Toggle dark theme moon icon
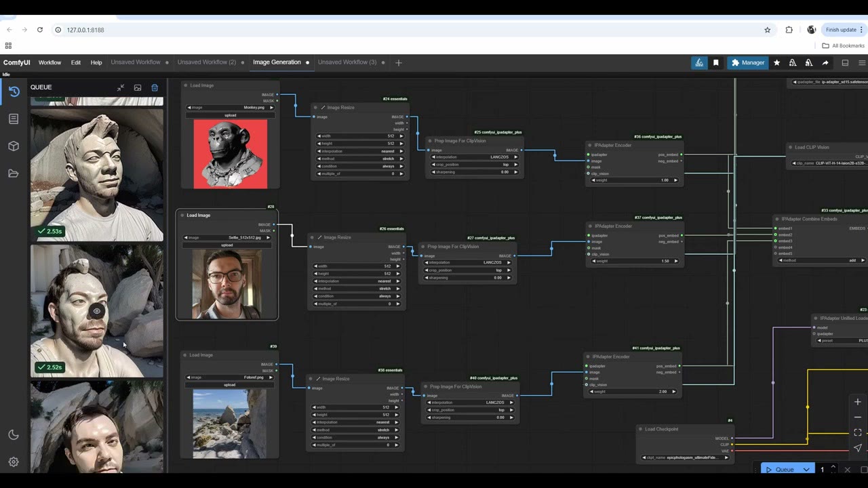This screenshot has height=488, width=868. (x=14, y=435)
